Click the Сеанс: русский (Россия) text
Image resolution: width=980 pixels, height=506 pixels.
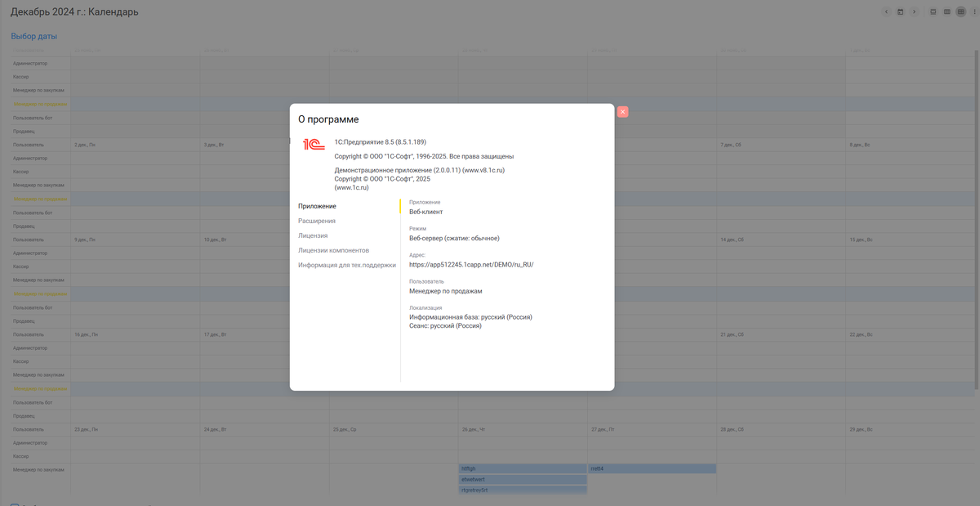pos(445,325)
